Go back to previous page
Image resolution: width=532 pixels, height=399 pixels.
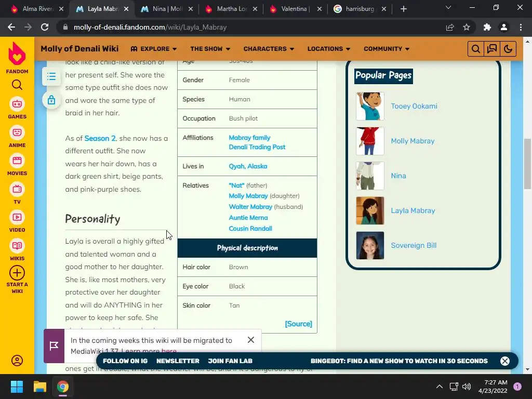[x=11, y=27]
